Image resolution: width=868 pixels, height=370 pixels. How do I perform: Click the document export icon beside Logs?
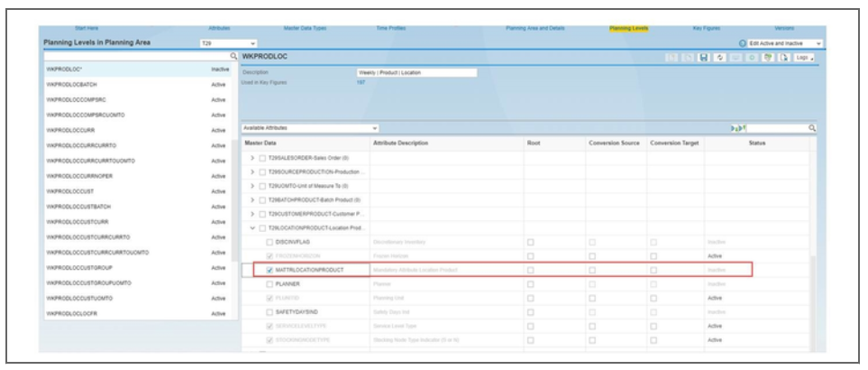(x=786, y=57)
